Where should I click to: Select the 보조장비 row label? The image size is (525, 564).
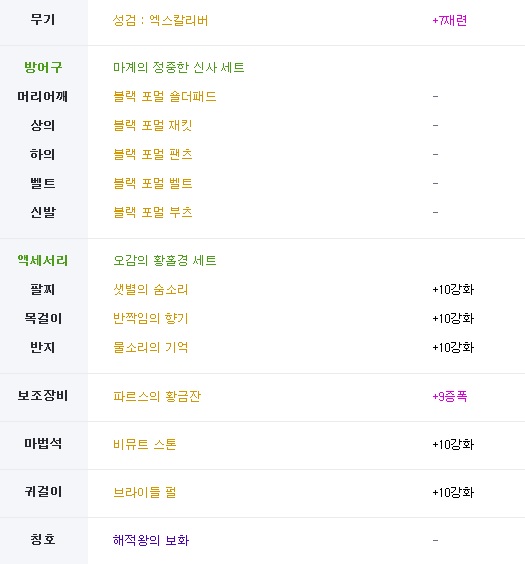point(43,396)
